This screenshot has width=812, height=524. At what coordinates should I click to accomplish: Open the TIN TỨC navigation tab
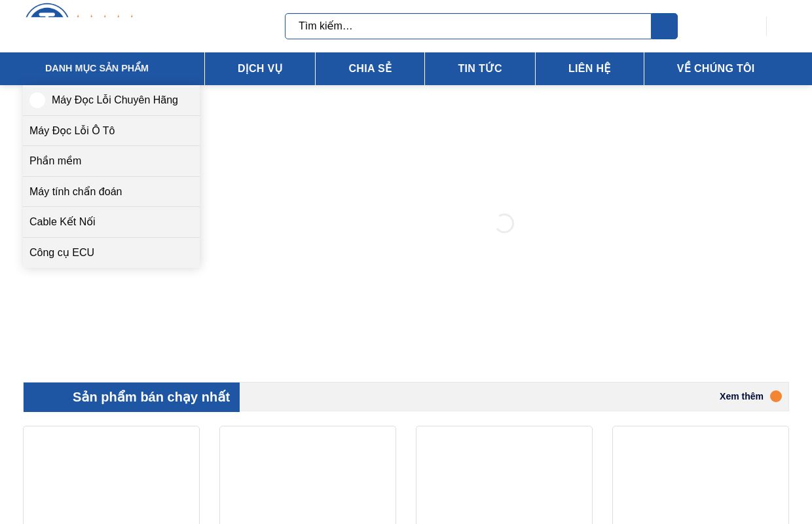(480, 69)
